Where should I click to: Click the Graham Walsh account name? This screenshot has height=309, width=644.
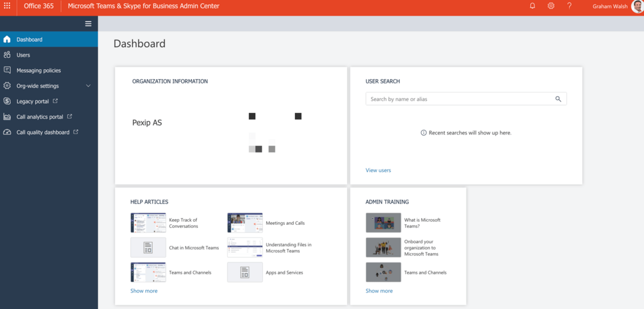coord(610,6)
